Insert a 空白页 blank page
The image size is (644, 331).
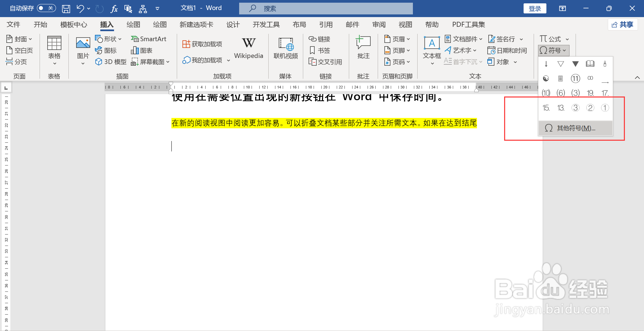click(19, 51)
